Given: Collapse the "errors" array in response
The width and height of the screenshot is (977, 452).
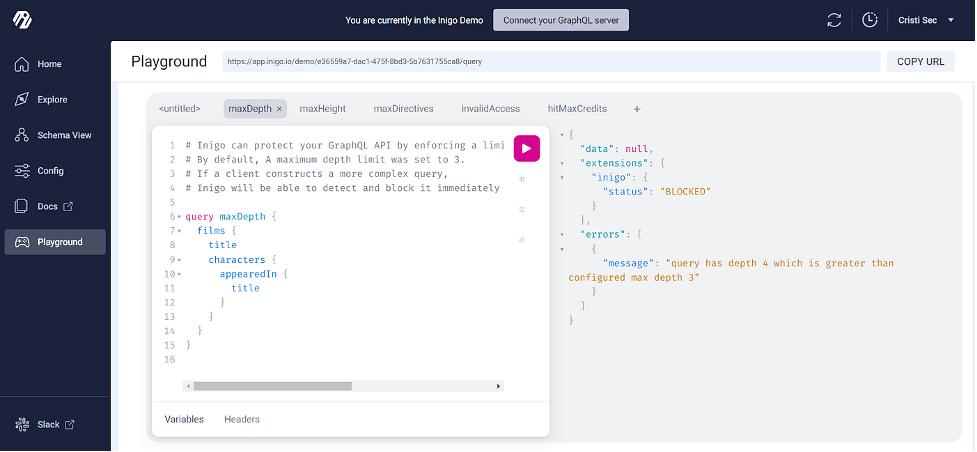Looking at the screenshot, I should [563, 234].
